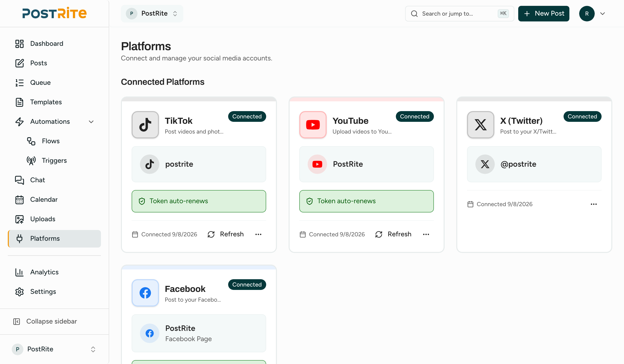The image size is (624, 364).
Task: Click the YouTube Token auto-renews shield icon
Action: [309, 201]
